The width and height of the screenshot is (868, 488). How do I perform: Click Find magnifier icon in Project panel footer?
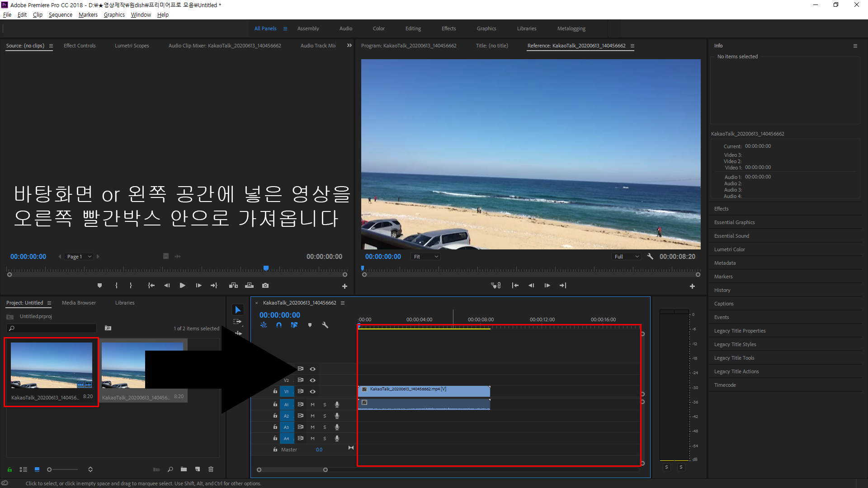pos(170,469)
